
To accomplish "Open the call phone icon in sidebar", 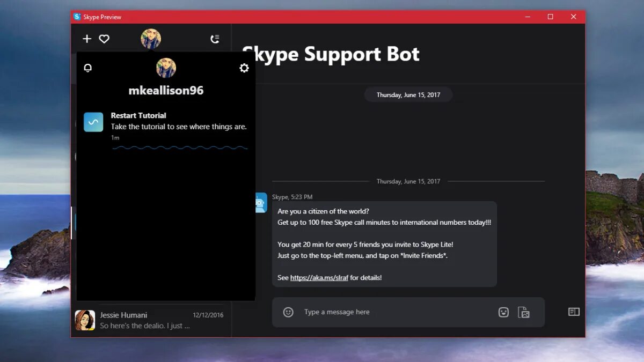I will pos(215,39).
